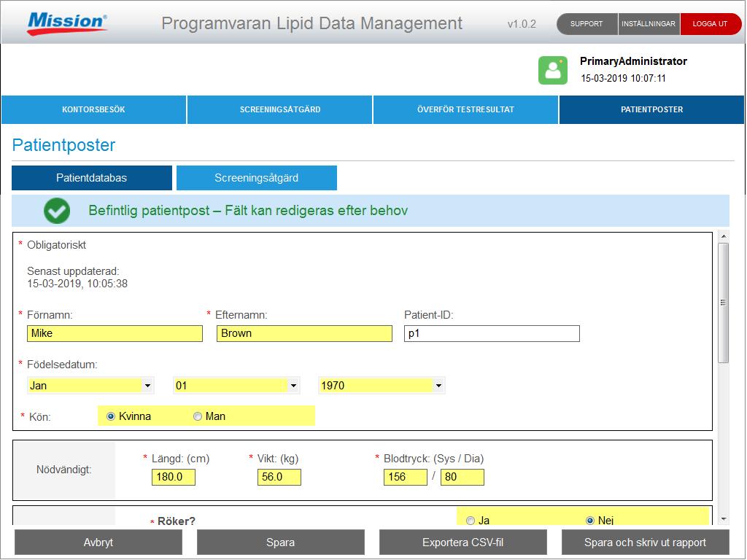Click the Patientposter page heading
The image size is (747, 560).
pos(63,145)
